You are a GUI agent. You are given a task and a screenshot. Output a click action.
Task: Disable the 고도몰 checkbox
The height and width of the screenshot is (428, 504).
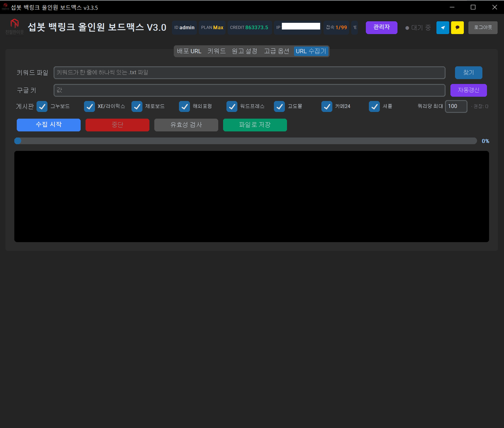pos(279,106)
